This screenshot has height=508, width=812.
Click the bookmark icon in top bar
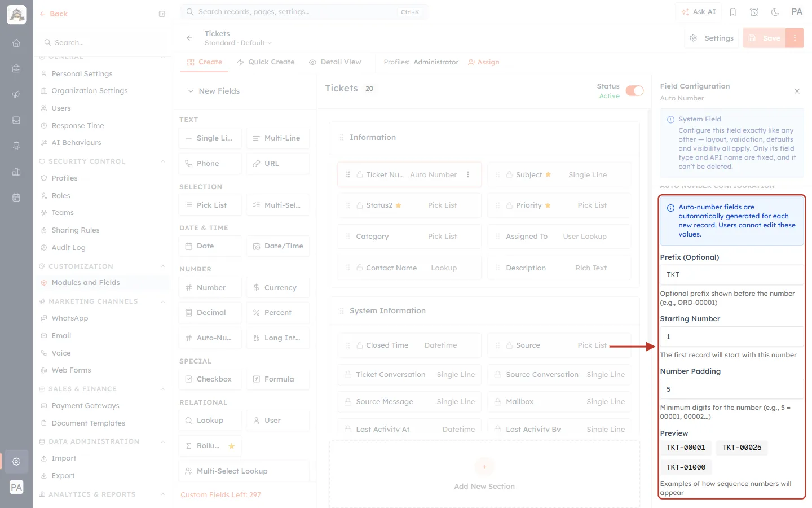[x=733, y=12]
